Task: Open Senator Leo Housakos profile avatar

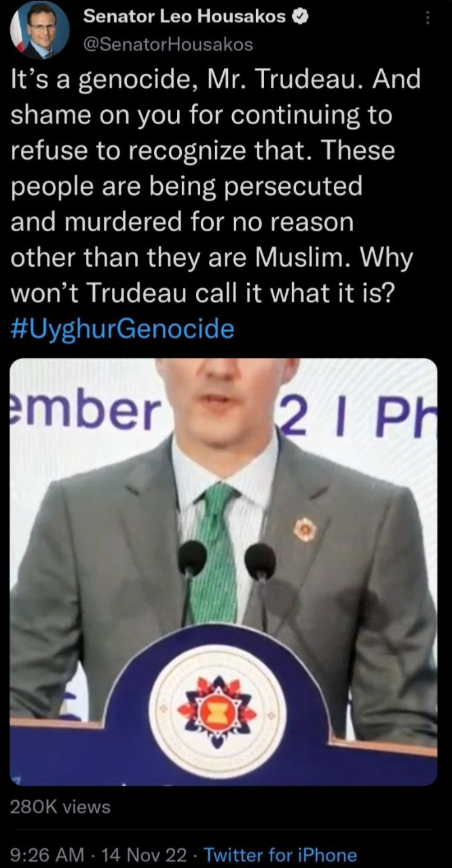Action: click(39, 30)
